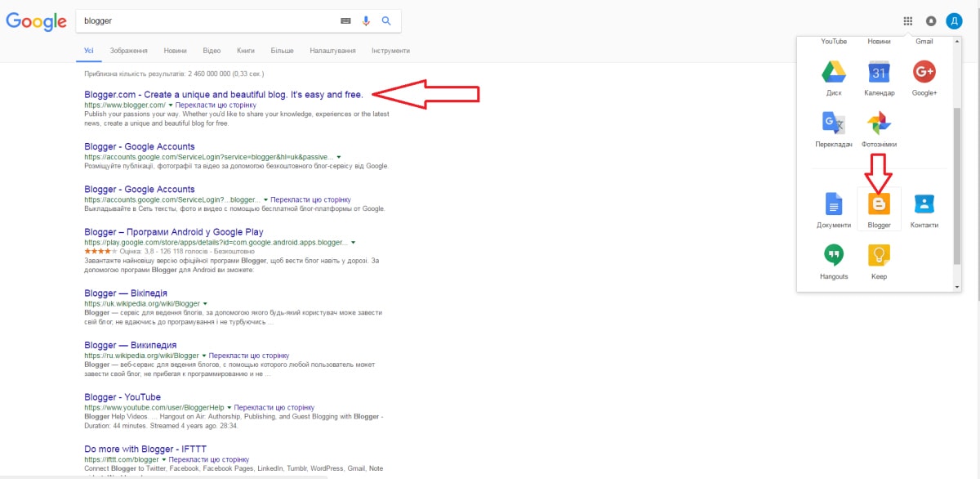Open YouTube label in the apps panel
The width and height of the screenshot is (980, 479).
point(834,41)
